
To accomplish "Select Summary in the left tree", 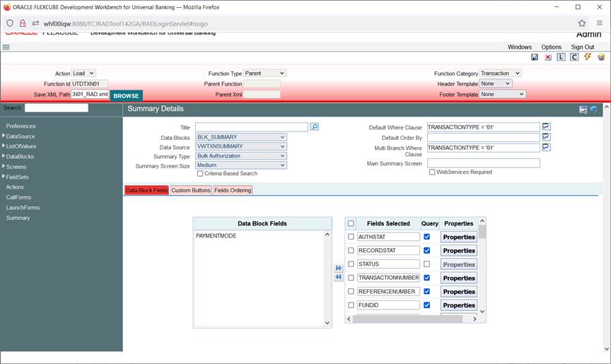I will point(18,218).
